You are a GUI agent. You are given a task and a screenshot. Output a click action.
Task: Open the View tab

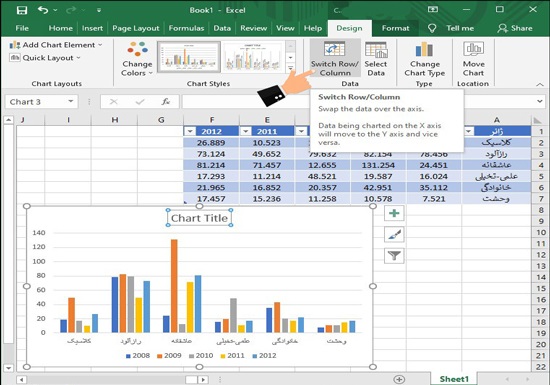tap(285, 28)
